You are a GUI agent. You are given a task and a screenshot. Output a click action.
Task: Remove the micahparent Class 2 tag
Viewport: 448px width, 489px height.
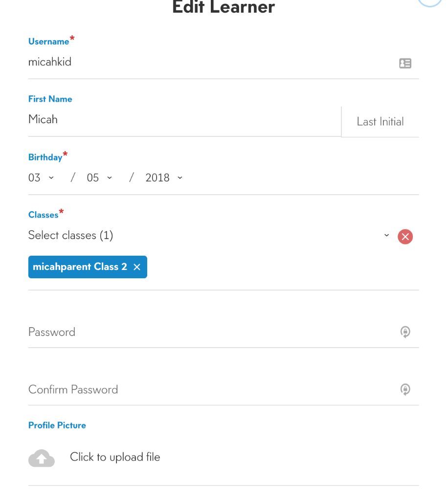tap(136, 267)
